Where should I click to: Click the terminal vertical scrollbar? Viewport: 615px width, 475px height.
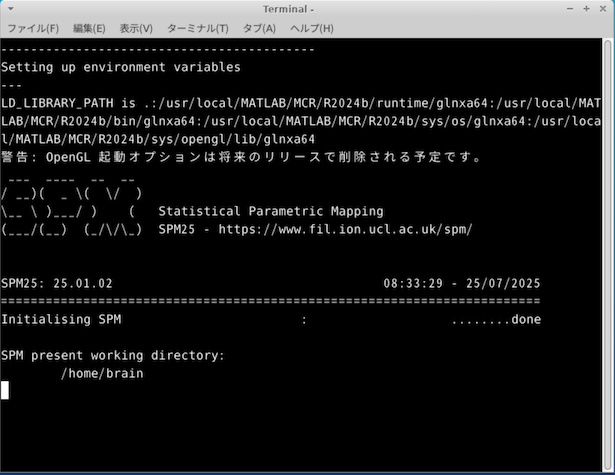(608, 255)
